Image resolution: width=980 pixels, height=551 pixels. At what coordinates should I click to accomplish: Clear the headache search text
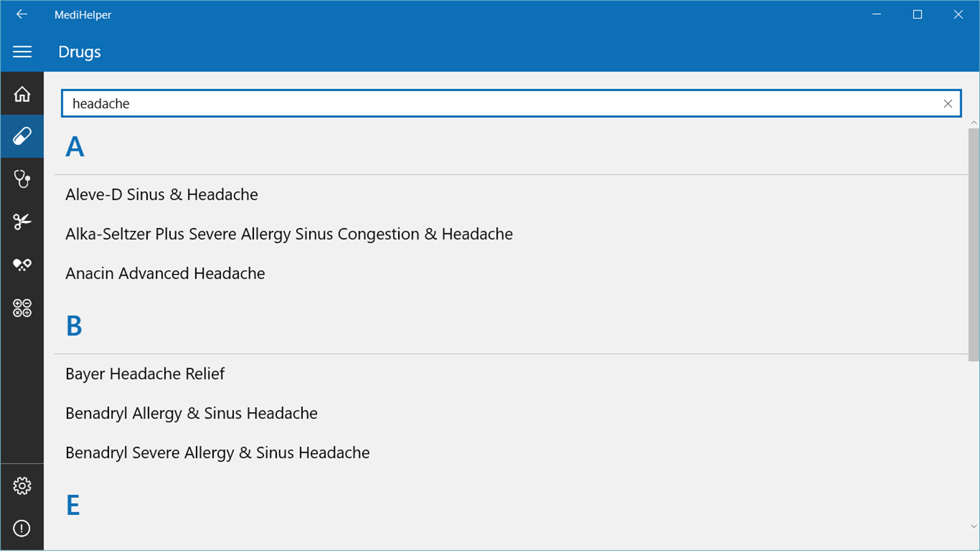coord(947,103)
